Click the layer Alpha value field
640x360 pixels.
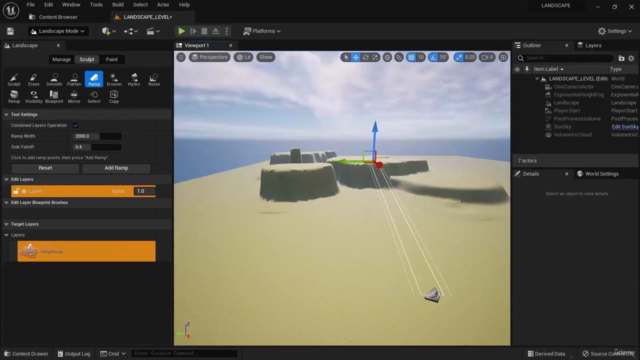(x=144, y=191)
